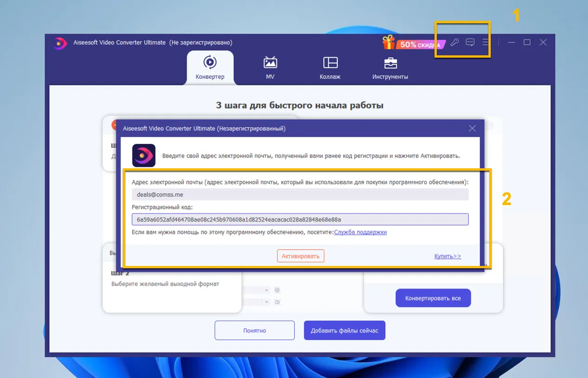
Task: Switch to the Конвертер tab
Action: [x=210, y=68]
